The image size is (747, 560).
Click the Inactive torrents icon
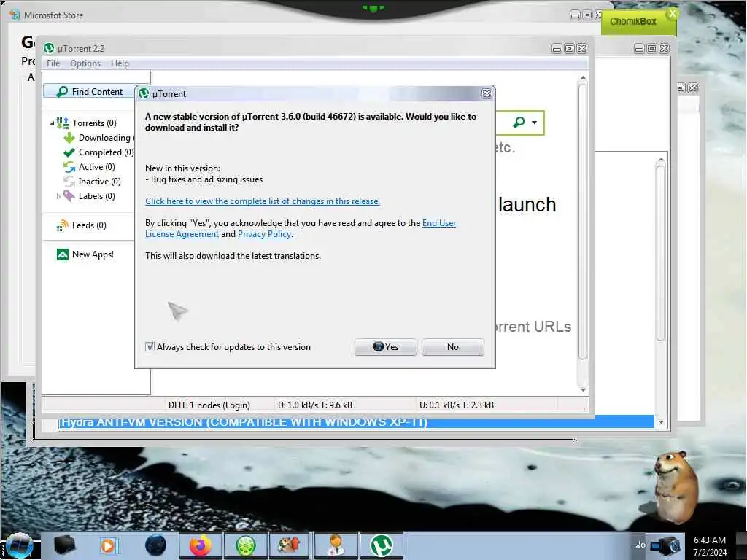tap(69, 182)
